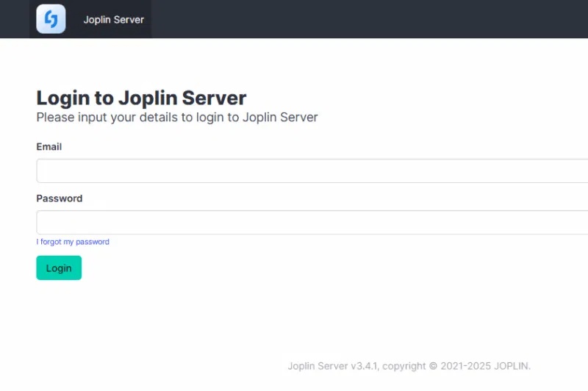Click the word 'Email' above the first box
The image size is (588, 391).
[x=49, y=147]
